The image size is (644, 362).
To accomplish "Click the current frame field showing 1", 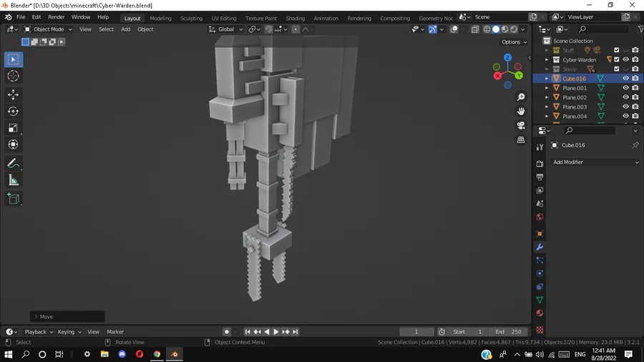I will tap(416, 332).
